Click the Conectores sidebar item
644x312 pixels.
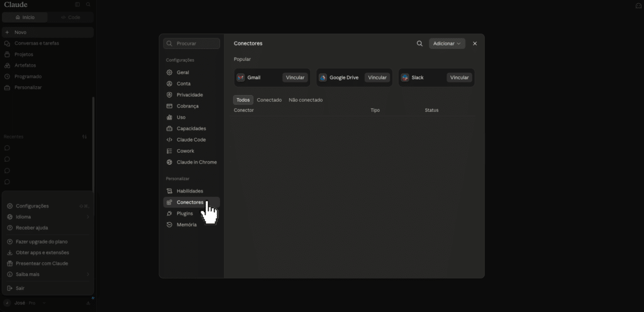click(x=191, y=203)
